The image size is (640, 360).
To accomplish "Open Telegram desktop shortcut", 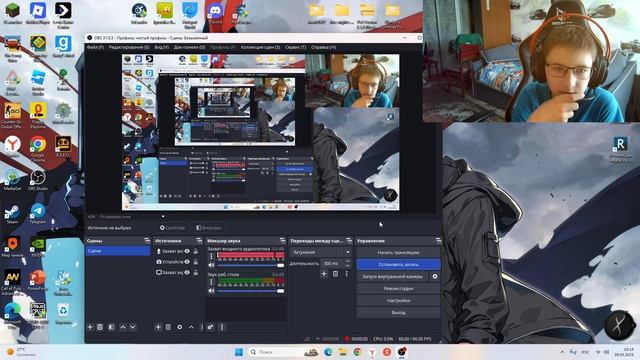I will click(38, 213).
